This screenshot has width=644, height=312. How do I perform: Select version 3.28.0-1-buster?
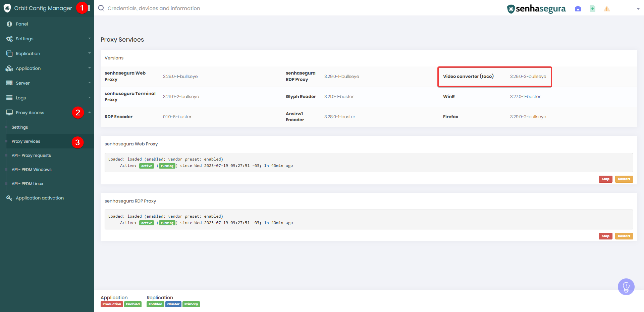[x=340, y=117]
